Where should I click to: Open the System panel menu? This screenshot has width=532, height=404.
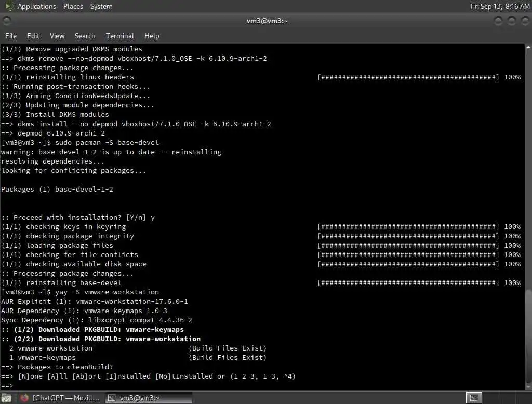101,6
